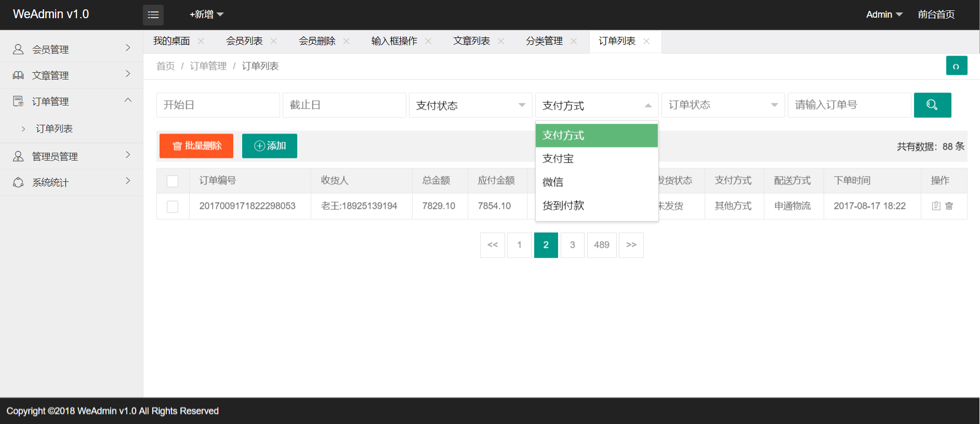Close the 会员列表 tab
980x424 pixels.
tap(274, 41)
